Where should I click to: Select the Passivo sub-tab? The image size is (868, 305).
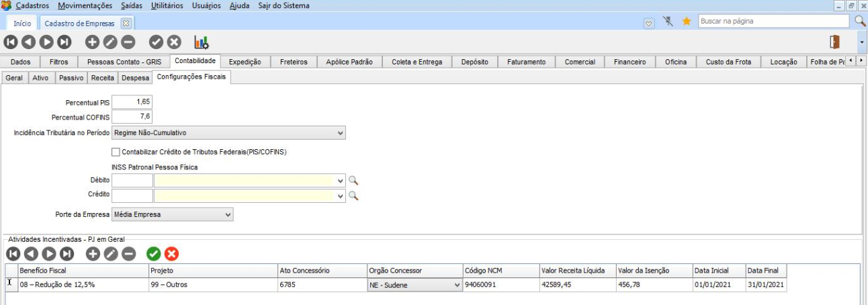tap(71, 78)
